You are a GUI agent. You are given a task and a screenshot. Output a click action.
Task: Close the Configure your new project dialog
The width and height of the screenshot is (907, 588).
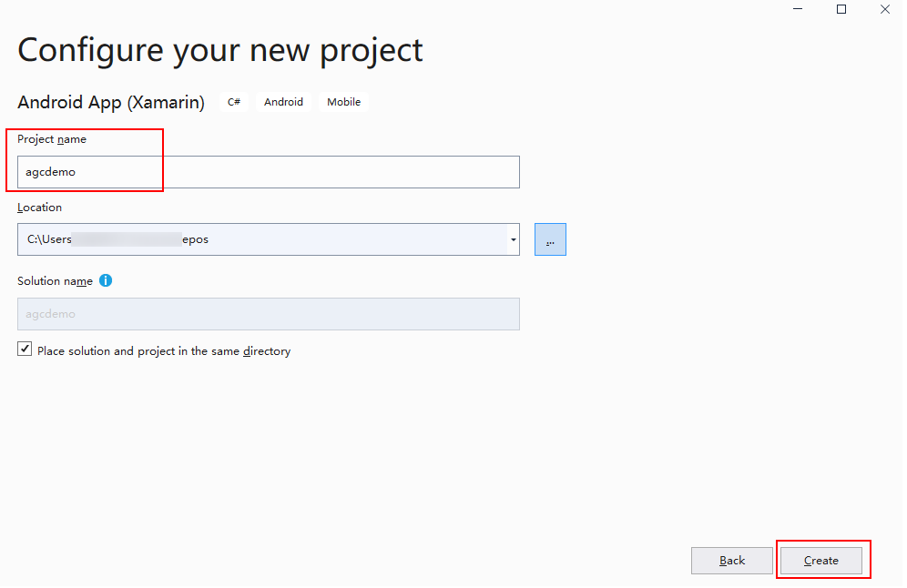885,9
